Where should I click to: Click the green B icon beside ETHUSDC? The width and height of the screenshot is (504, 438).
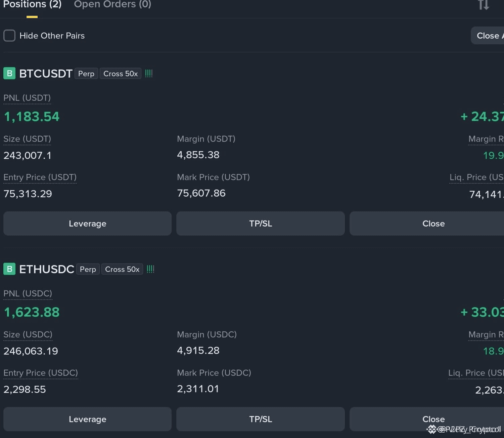(9, 269)
